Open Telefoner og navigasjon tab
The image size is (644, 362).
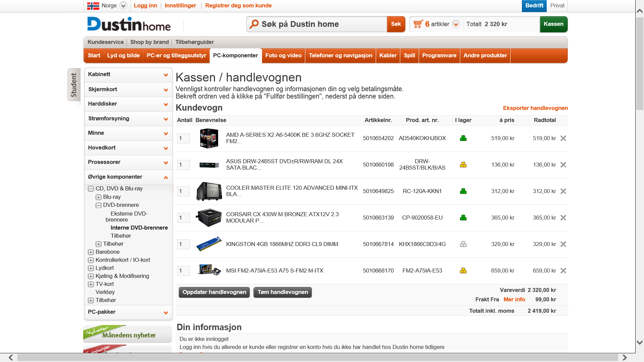[340, 56]
